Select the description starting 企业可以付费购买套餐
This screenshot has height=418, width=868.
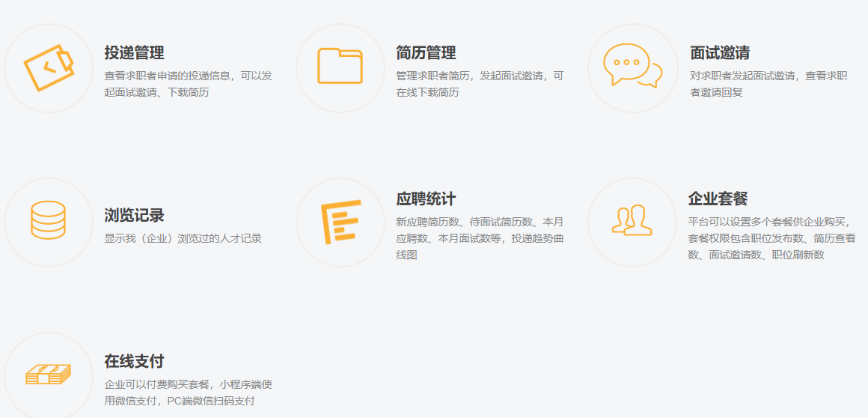click(x=189, y=393)
